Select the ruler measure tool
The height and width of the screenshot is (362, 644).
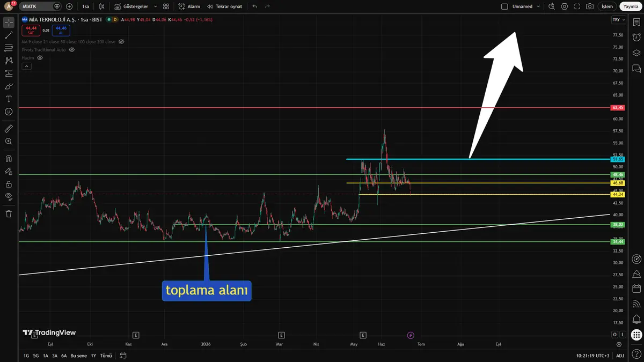[x=9, y=129]
